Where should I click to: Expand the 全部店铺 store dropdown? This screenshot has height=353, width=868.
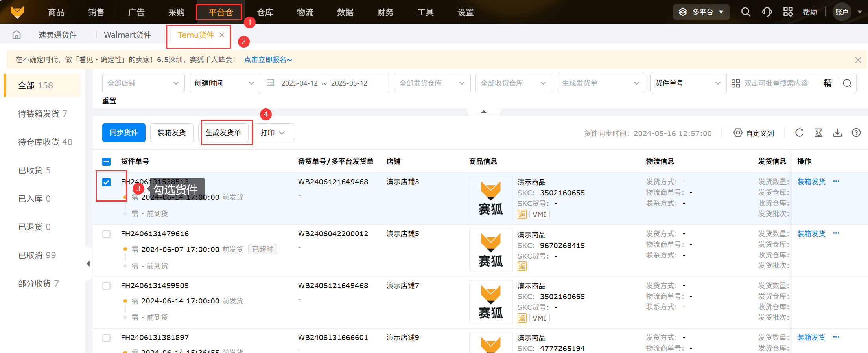click(x=143, y=83)
